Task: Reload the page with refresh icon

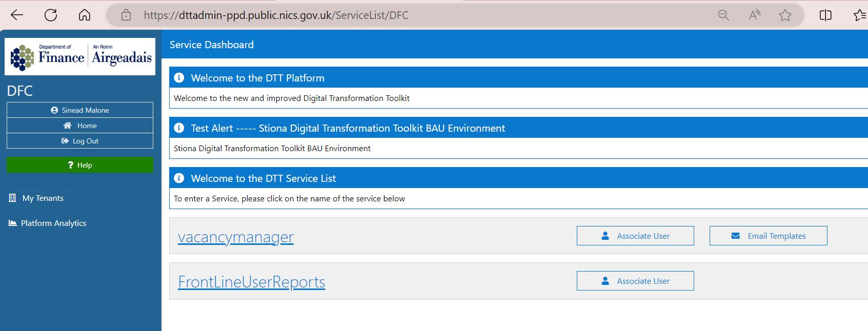Action: pos(51,15)
